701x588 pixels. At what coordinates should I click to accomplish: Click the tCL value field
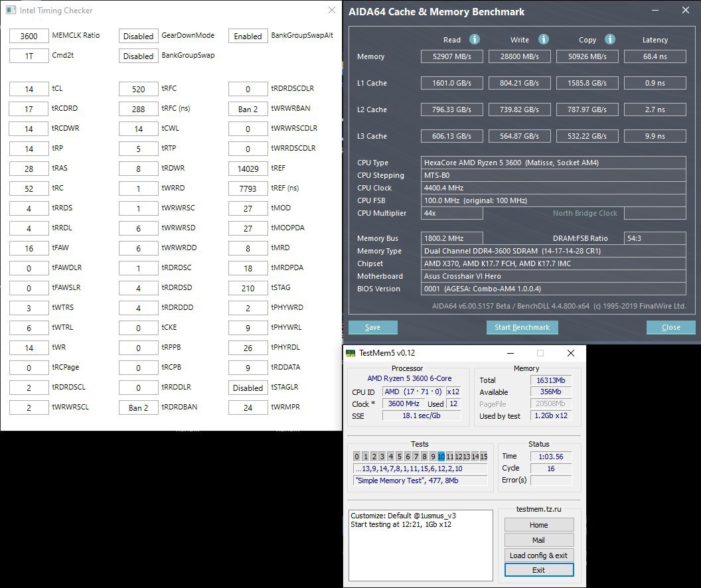tap(29, 89)
